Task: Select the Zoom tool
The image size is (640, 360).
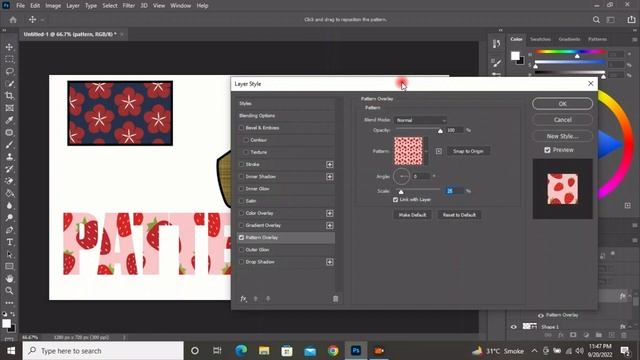Action: (x=9, y=291)
